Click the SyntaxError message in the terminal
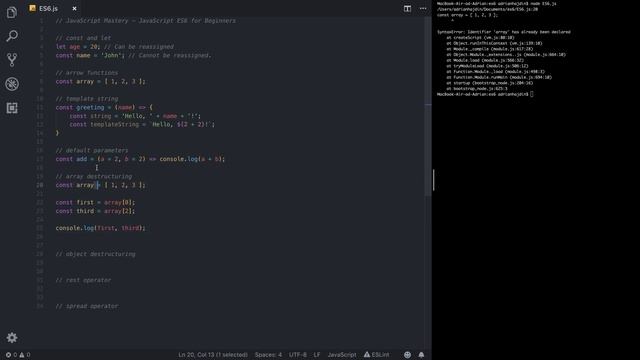 (x=504, y=32)
